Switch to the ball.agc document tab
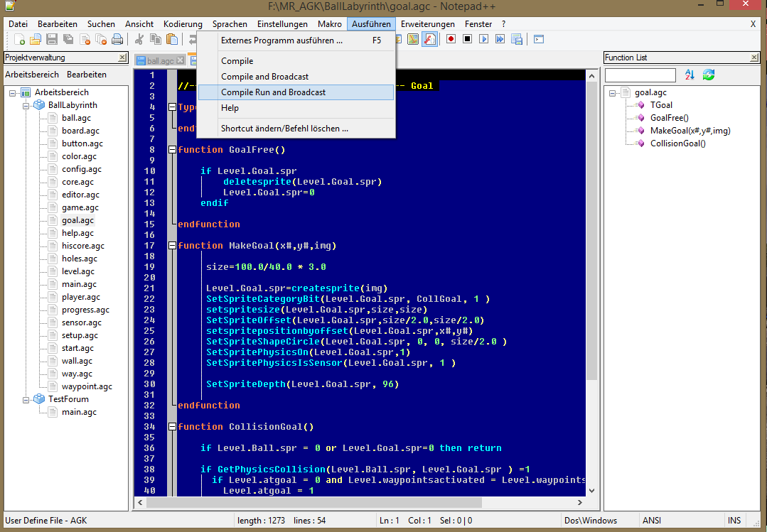 coord(160,60)
